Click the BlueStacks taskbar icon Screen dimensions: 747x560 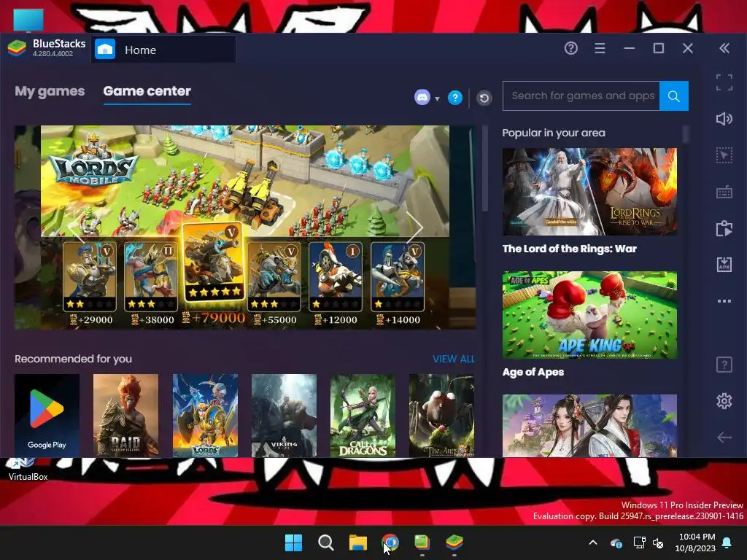(x=454, y=542)
